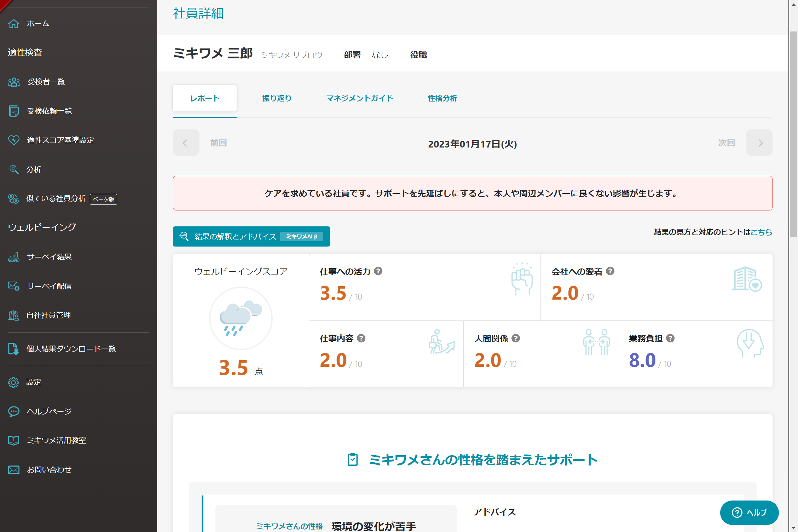Click help icon beside 業務負担
The width and height of the screenshot is (798, 532).
(x=670, y=339)
